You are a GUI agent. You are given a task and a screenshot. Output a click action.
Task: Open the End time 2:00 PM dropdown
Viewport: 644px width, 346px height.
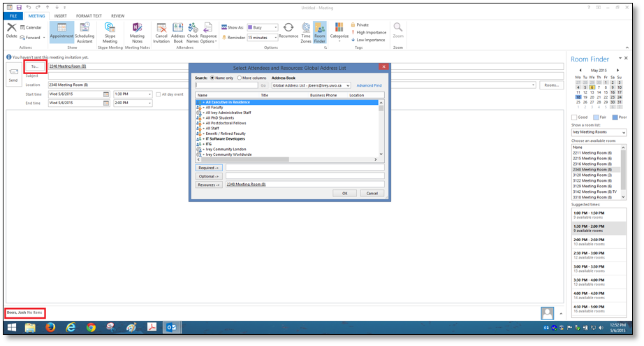click(x=149, y=103)
